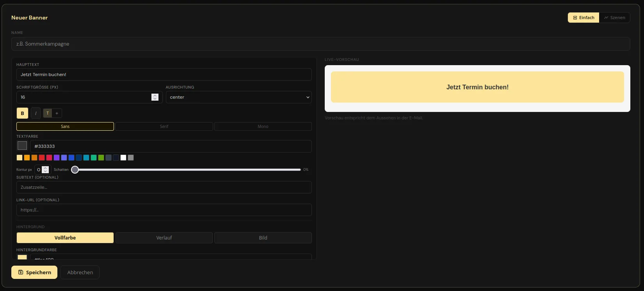Select the Verlauf background type
The height and width of the screenshot is (291, 644).
tap(164, 238)
